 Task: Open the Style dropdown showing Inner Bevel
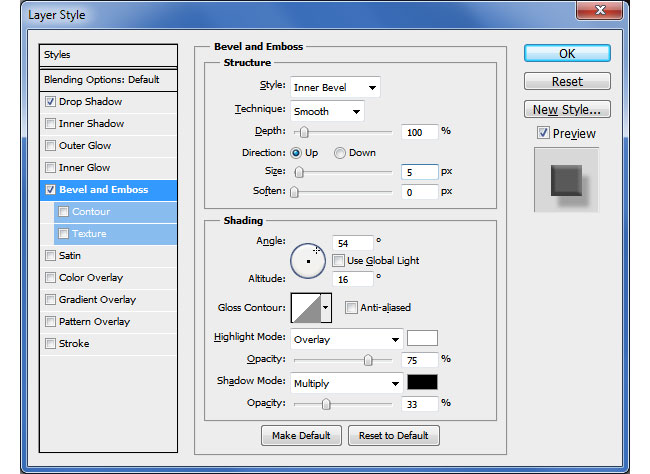pos(334,88)
